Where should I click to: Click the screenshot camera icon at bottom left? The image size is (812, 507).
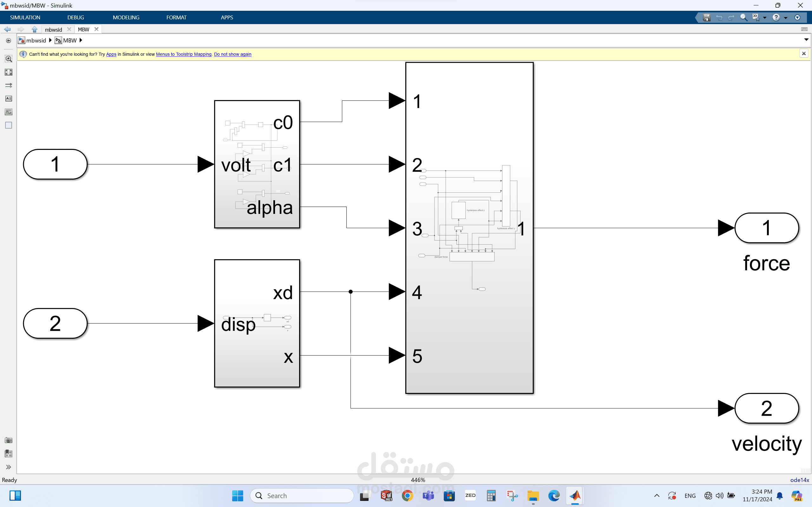[8, 440]
